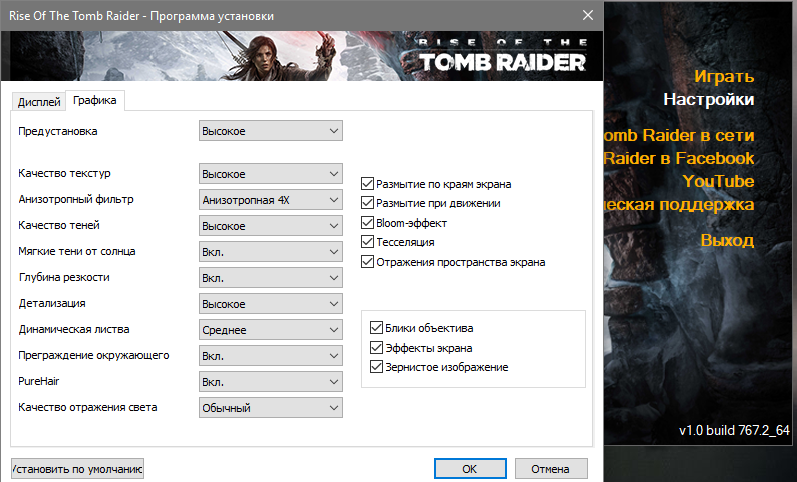Screen dimensions: 797x482
Task: Click the v1.0 build 767.2_64 text
Action: coord(734,430)
